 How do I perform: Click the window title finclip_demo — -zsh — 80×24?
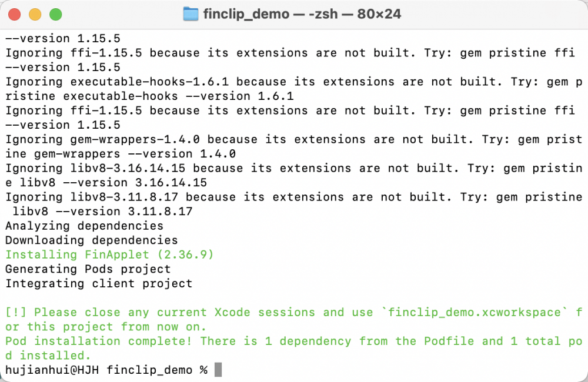[x=302, y=14]
